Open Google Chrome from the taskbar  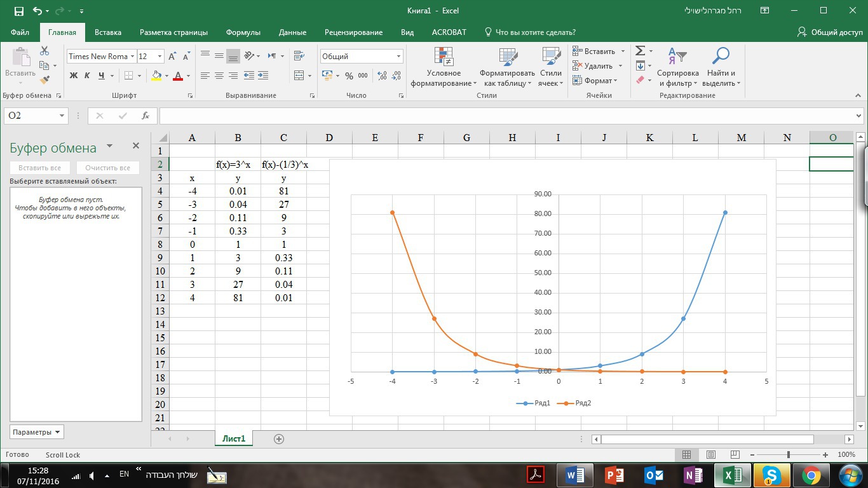pos(811,475)
